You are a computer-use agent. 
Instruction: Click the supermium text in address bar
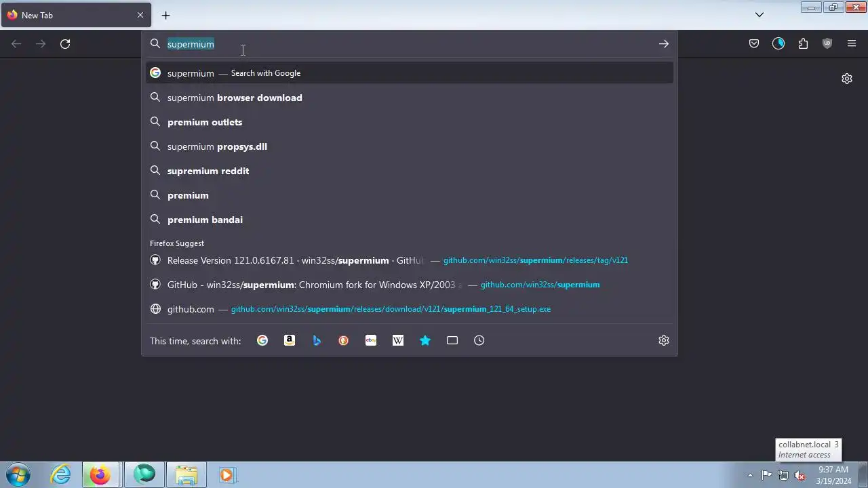click(x=191, y=44)
